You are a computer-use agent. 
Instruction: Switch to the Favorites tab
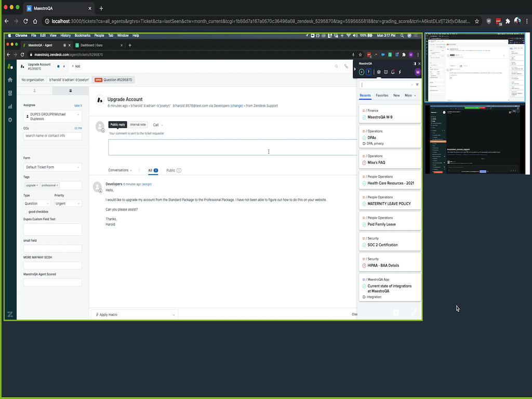click(382, 96)
